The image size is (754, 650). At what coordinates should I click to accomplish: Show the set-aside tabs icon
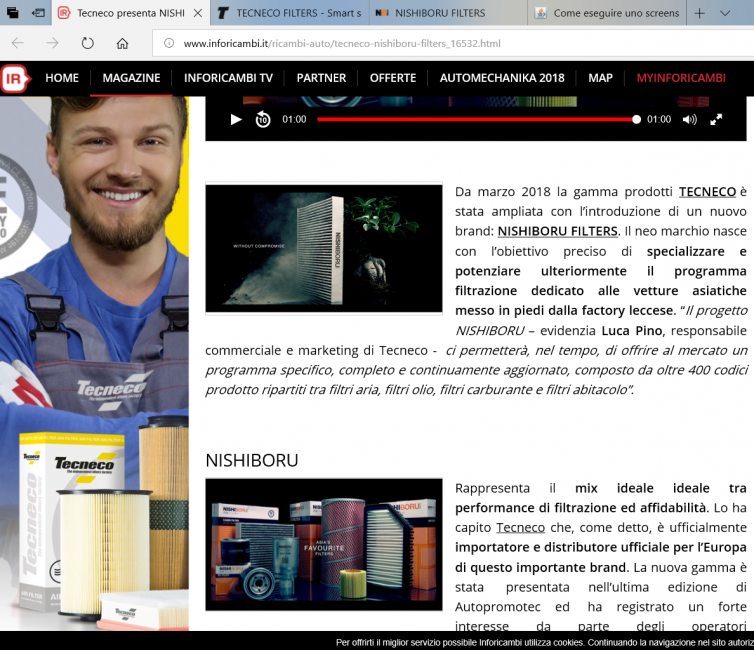tap(13, 13)
